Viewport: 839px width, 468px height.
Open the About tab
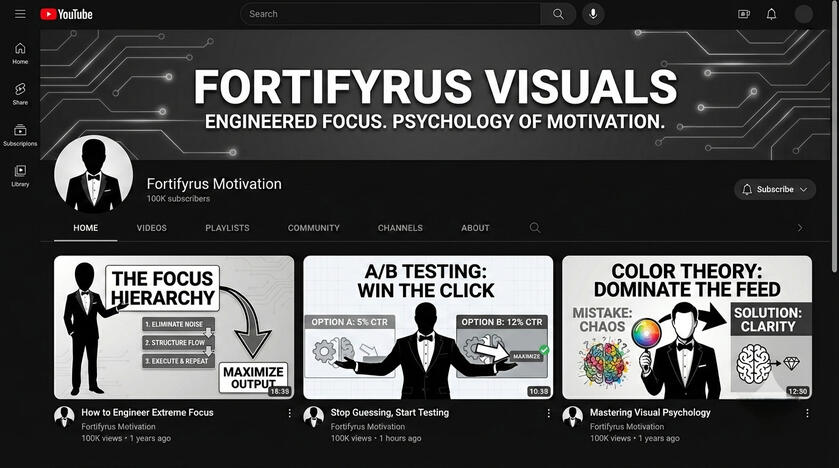point(475,228)
